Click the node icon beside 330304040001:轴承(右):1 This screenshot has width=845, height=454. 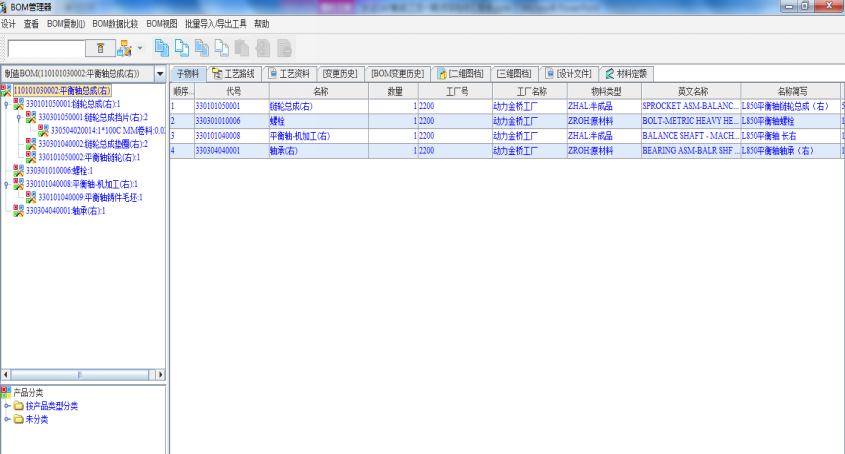coord(18,210)
